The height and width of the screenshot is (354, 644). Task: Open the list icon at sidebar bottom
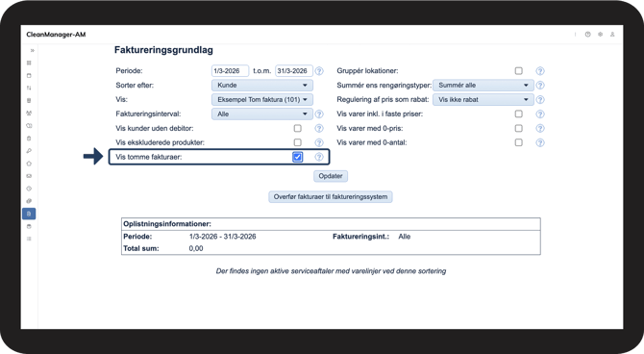coord(29,239)
